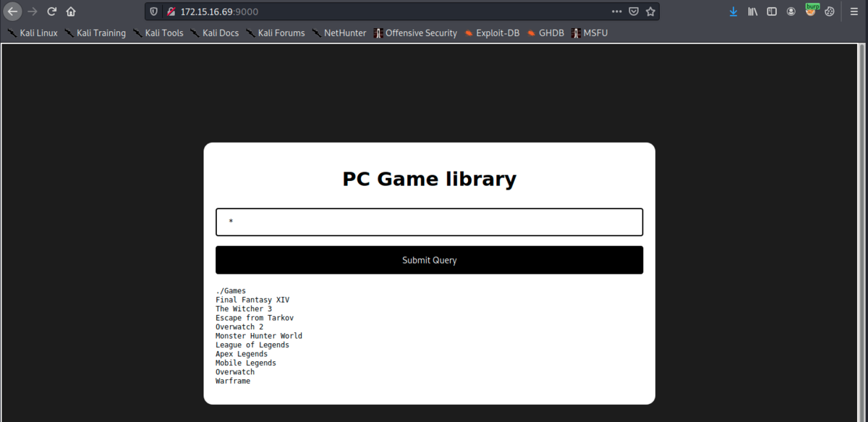Select Monster Hunter World result
868x422 pixels.
point(259,336)
